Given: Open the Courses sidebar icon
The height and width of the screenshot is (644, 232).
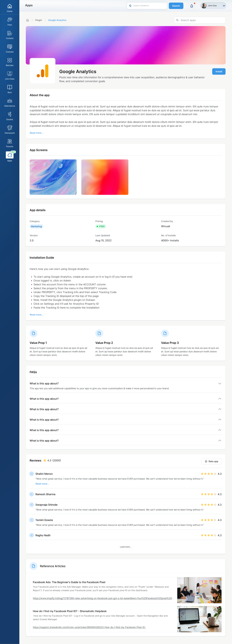Looking at the screenshot, I should tap(10, 47).
